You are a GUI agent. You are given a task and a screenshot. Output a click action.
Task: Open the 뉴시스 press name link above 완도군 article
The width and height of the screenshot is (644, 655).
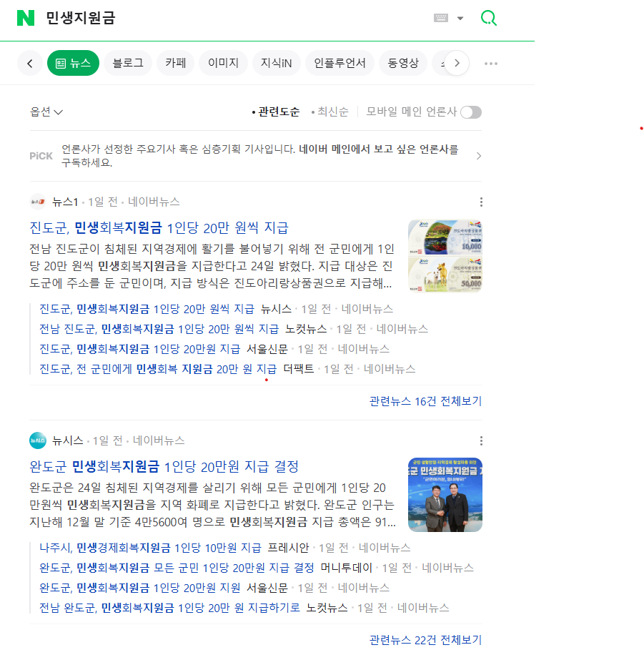coord(68,440)
